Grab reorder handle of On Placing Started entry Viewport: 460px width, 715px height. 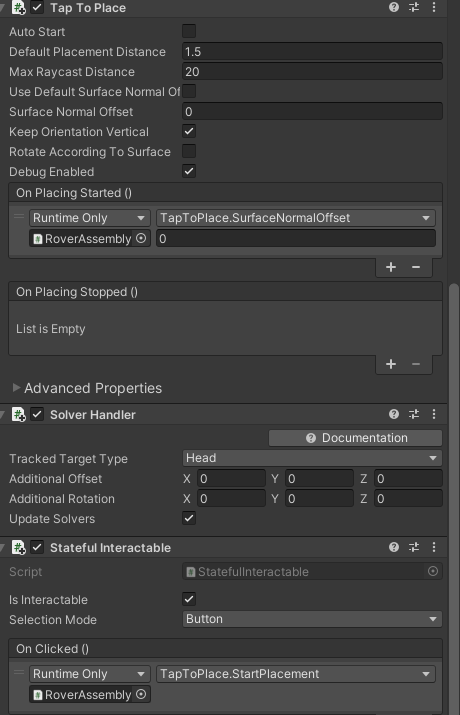pos(19,217)
